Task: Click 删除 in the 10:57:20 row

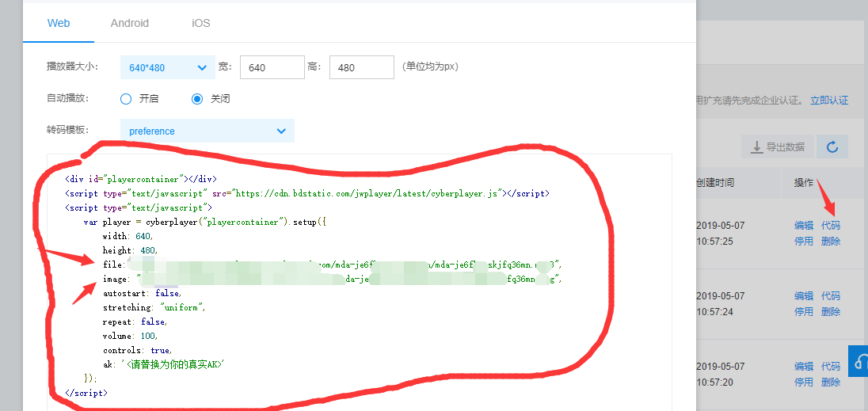Action: click(x=830, y=382)
